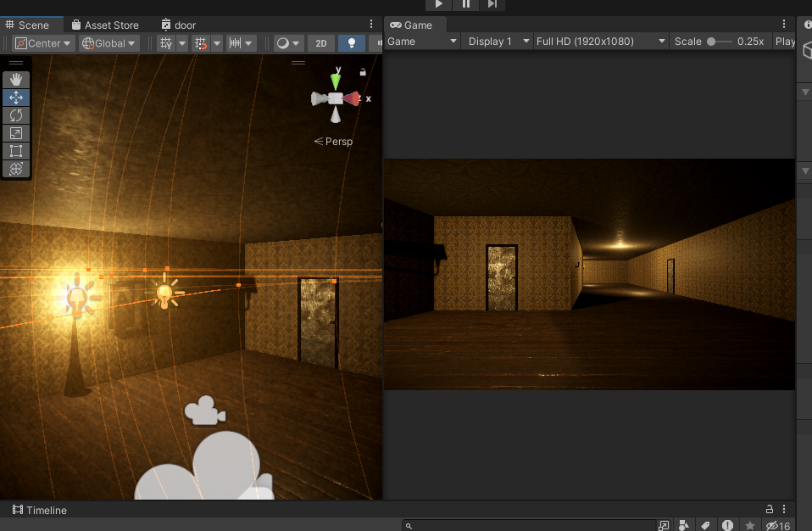
Task: Select the Rotate tool
Action: 16,115
